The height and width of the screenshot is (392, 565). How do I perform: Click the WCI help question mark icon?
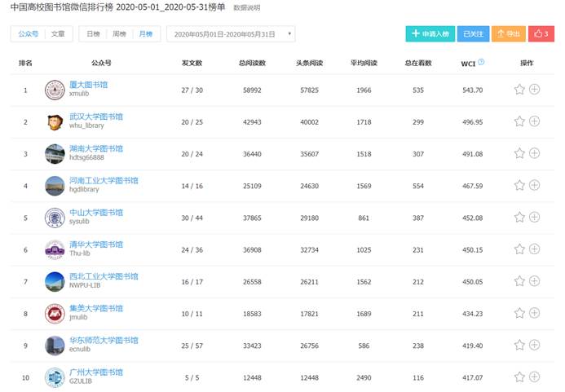481,62
